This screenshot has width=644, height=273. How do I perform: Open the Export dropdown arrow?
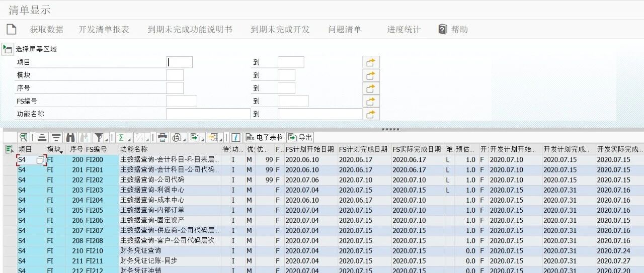point(202,139)
